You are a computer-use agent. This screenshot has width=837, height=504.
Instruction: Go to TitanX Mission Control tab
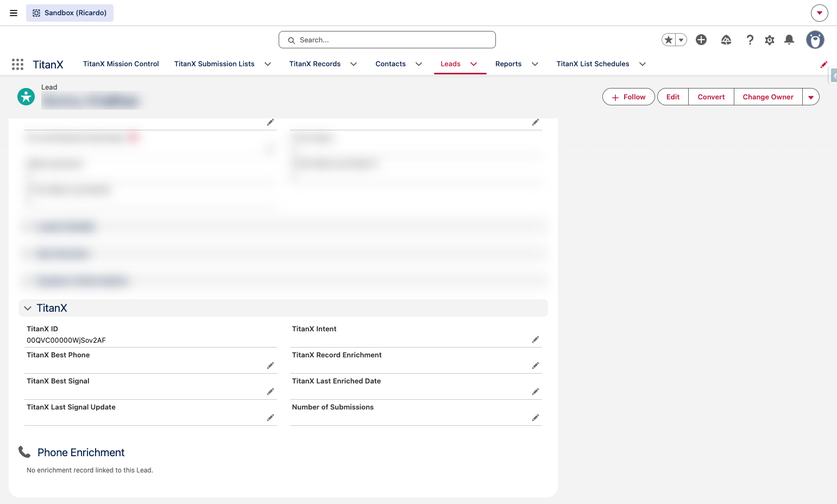[121, 64]
